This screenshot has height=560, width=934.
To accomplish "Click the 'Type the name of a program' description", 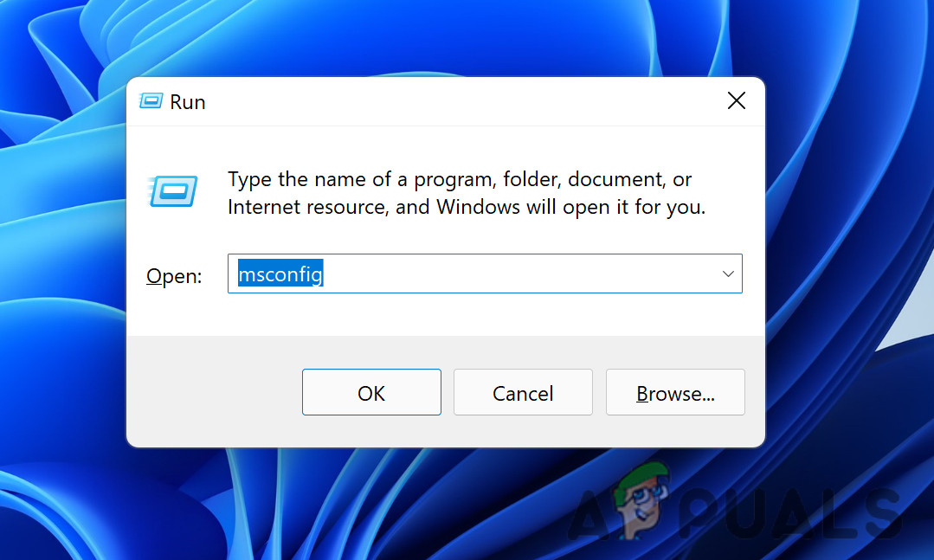I will coord(466,193).
